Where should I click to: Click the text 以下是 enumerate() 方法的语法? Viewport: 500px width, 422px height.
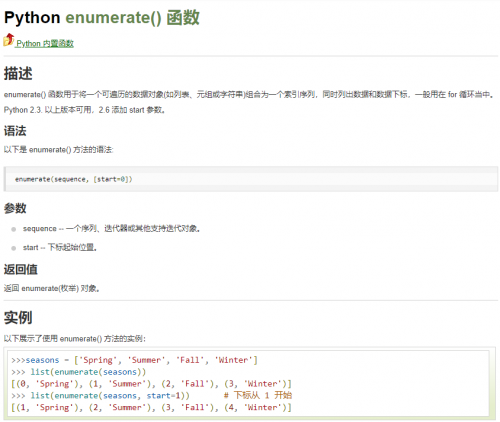59,150
